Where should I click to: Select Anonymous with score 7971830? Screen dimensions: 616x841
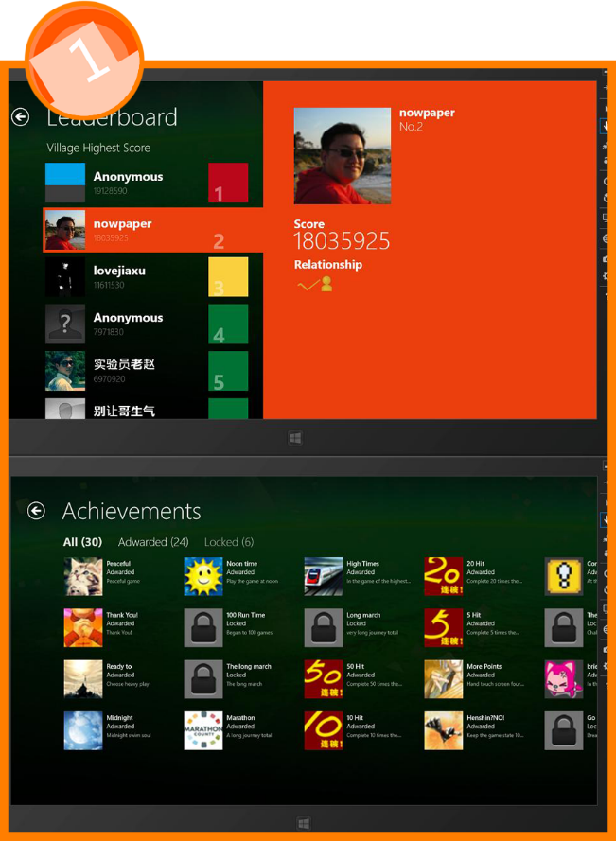click(x=147, y=324)
